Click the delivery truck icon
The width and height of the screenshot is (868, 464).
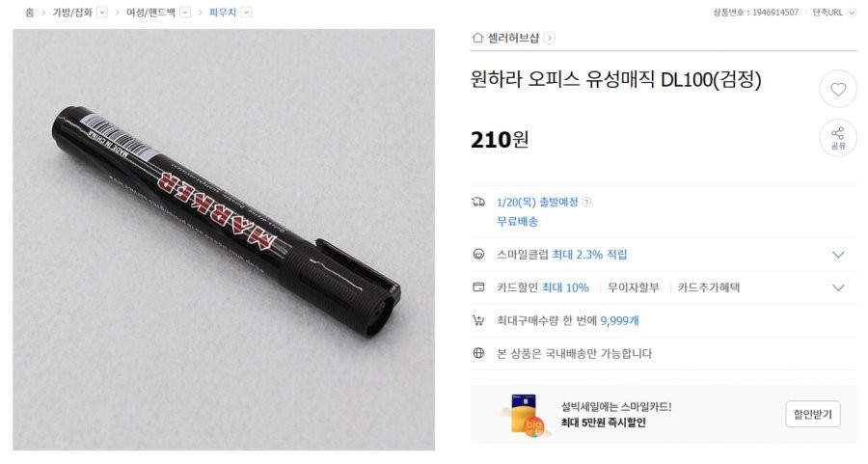click(x=478, y=202)
